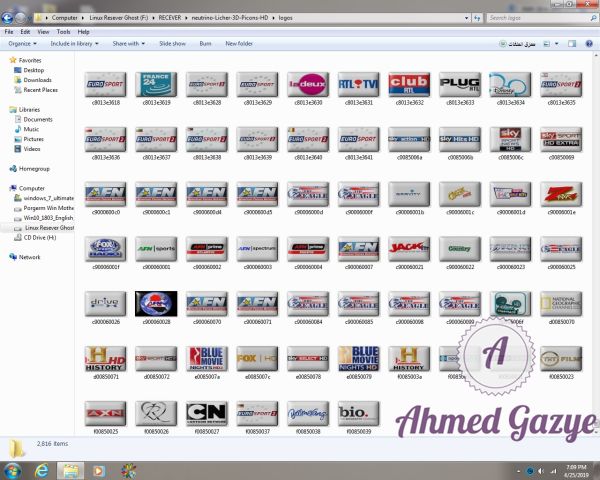Select the Cartoon Network logo file
Screen dimensions: 600x480
207,413
